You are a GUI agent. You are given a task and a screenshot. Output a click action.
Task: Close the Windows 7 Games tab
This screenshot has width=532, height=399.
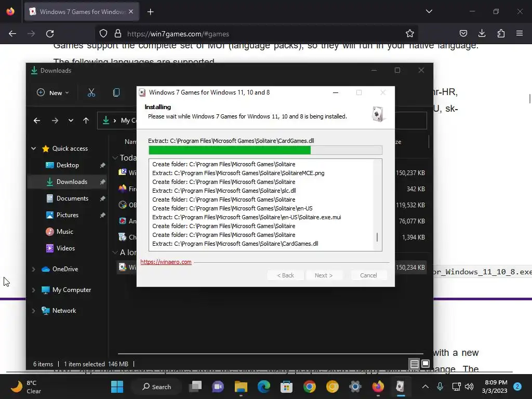pyautogui.click(x=131, y=11)
